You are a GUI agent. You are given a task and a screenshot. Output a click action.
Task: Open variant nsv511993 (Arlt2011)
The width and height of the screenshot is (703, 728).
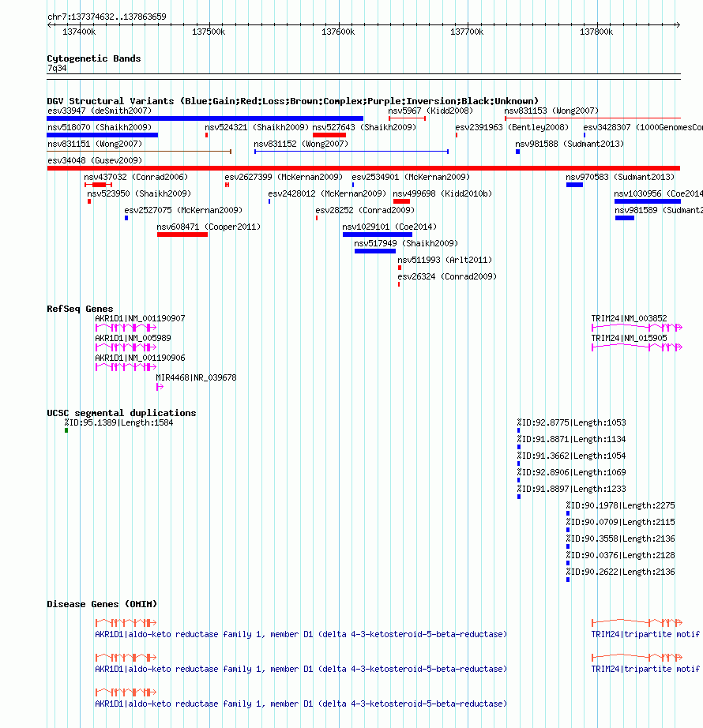click(445, 260)
